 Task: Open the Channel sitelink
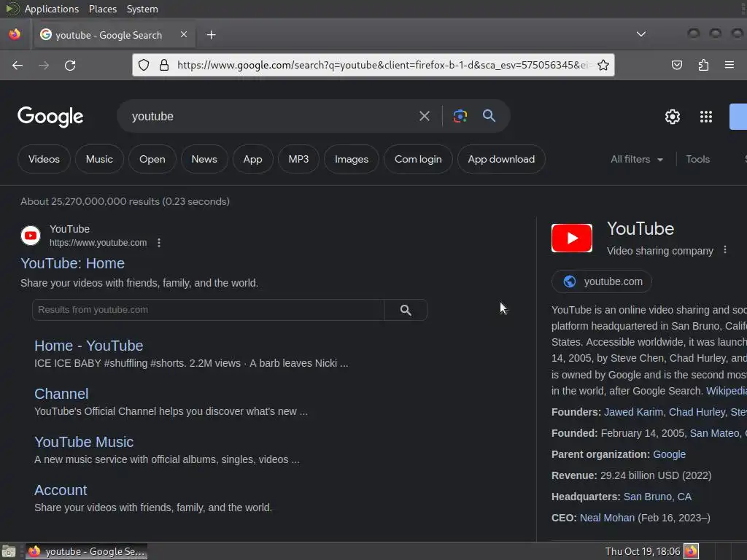point(61,394)
